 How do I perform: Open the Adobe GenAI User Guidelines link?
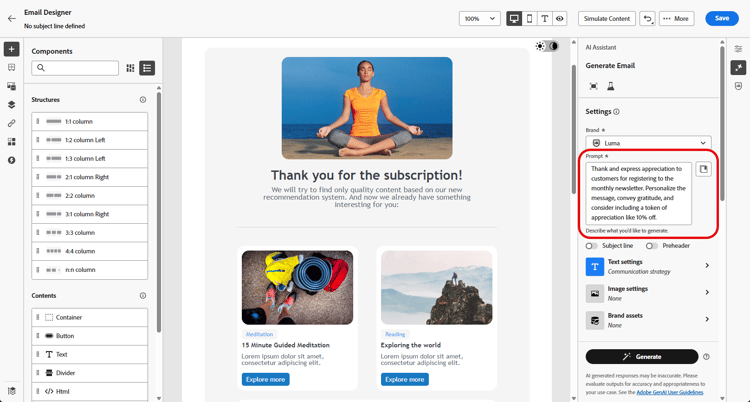pos(670,392)
